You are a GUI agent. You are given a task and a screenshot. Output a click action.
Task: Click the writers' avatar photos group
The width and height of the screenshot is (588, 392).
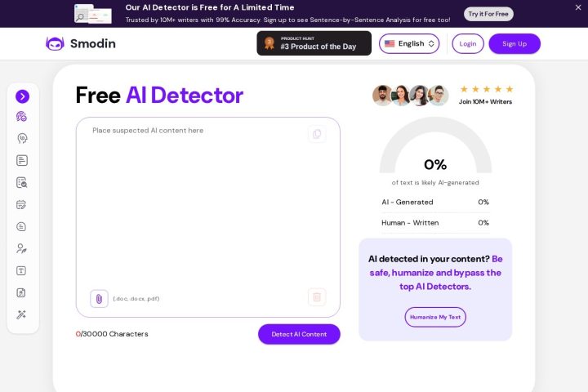tap(410, 96)
